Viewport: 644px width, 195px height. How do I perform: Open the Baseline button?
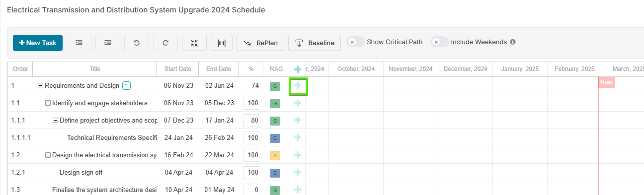pyautogui.click(x=315, y=43)
